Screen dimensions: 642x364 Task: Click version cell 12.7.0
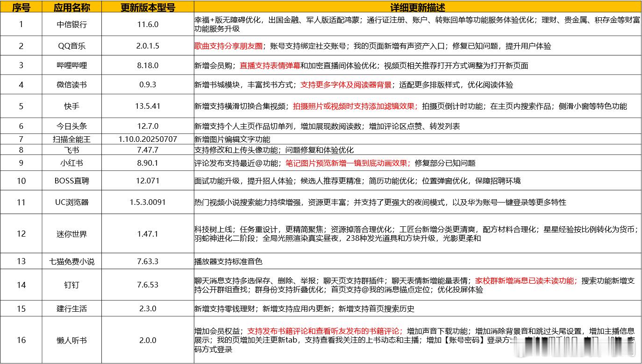148,126
